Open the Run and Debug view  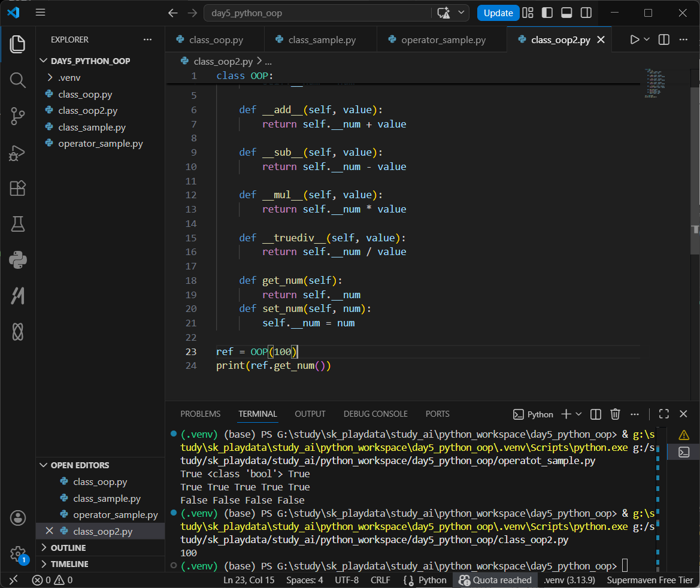coord(17,152)
